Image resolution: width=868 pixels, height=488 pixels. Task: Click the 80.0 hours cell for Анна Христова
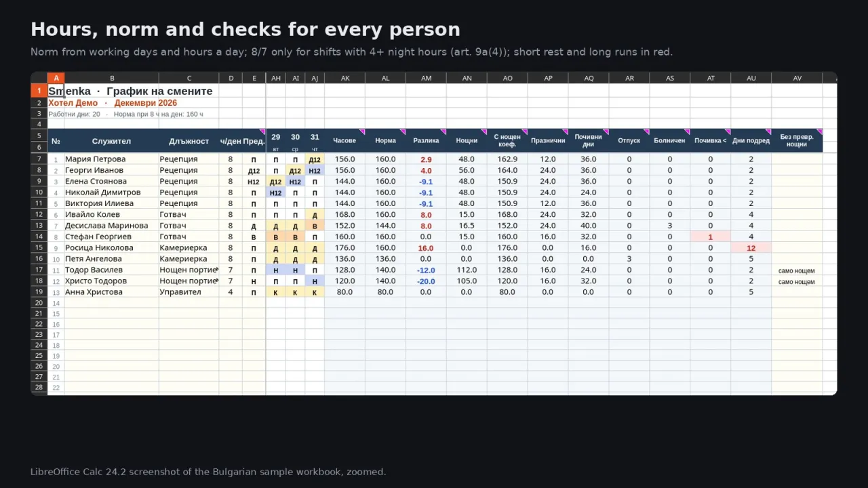pyautogui.click(x=344, y=292)
